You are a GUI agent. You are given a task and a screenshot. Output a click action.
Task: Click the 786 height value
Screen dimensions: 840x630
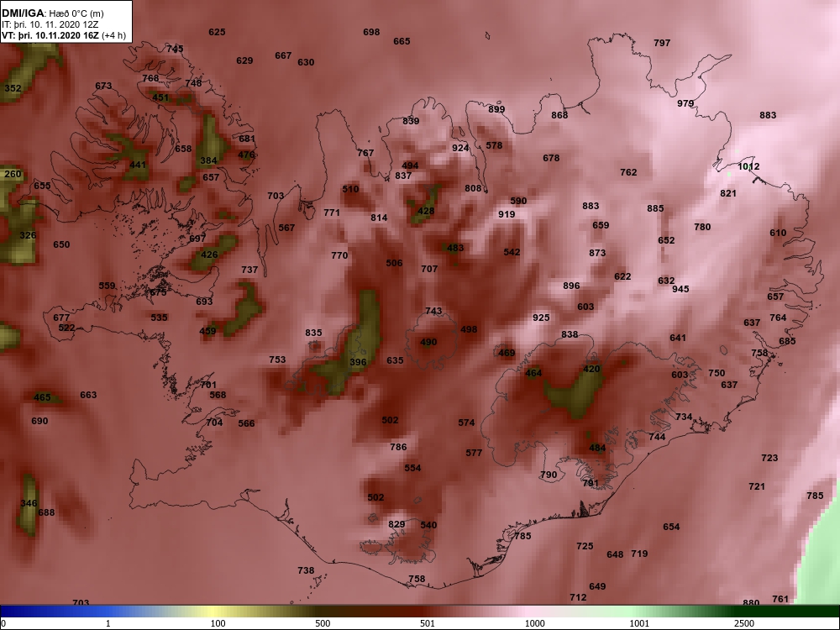click(398, 447)
